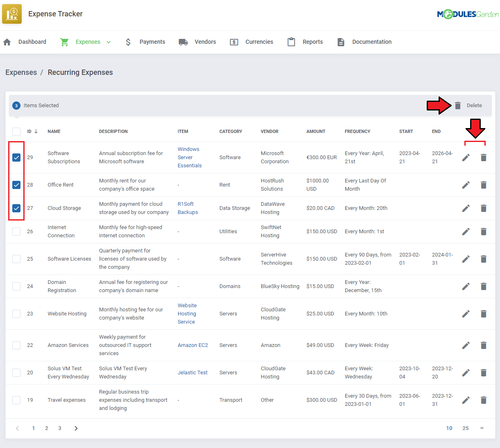This screenshot has height=448, width=500.
Task: Click the AMOUNT column header
Action: [316, 132]
